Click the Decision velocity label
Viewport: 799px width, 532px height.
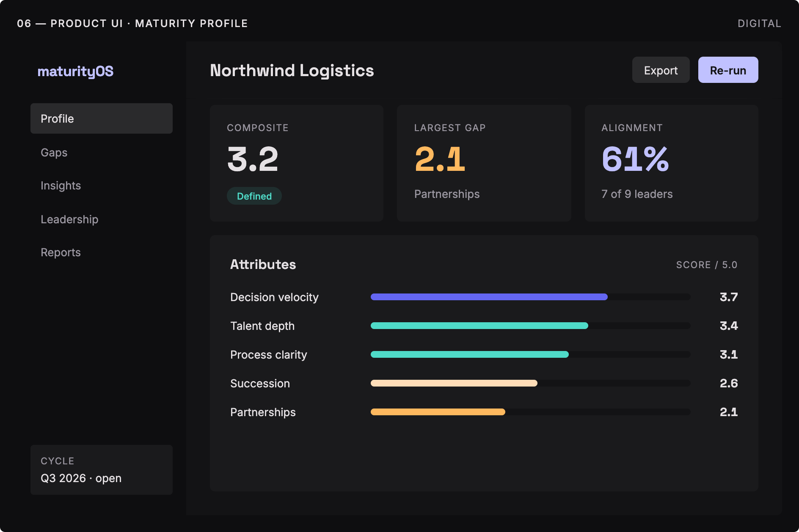[x=274, y=297]
